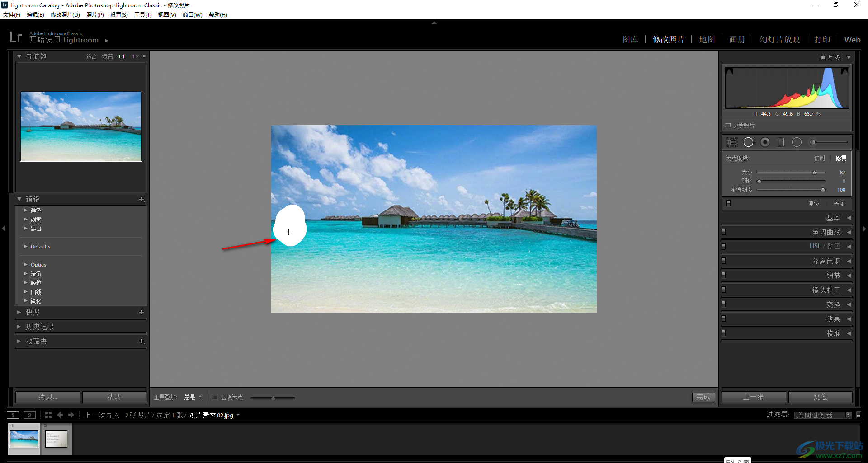Select the Graduated Filter tool icon
The image size is (868, 463).
(x=781, y=142)
